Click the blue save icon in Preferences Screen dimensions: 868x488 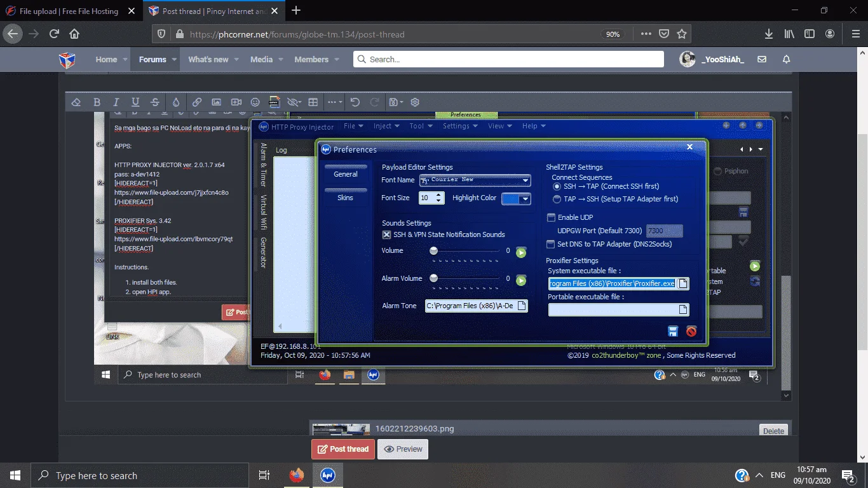[673, 331]
